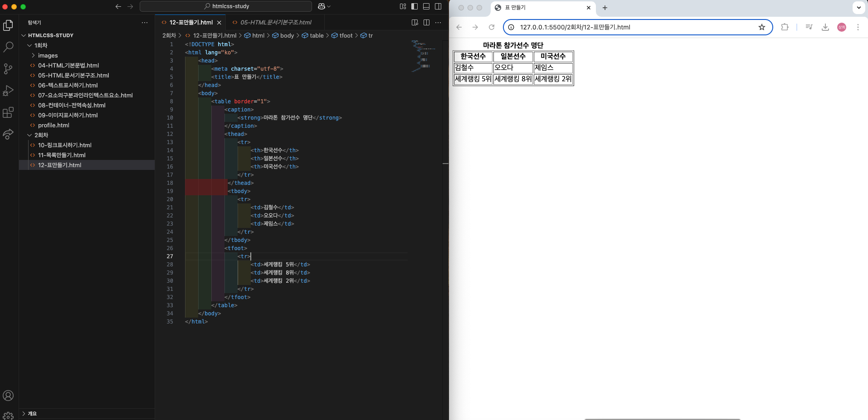Close the 표 만들기 Chrome tab

(x=589, y=8)
